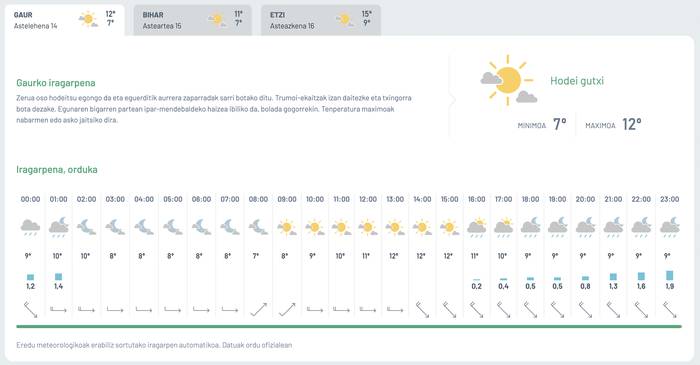Switch to the BIHAR Asteartea 15 tab
The height and width of the screenshot is (365, 700).
click(192, 21)
